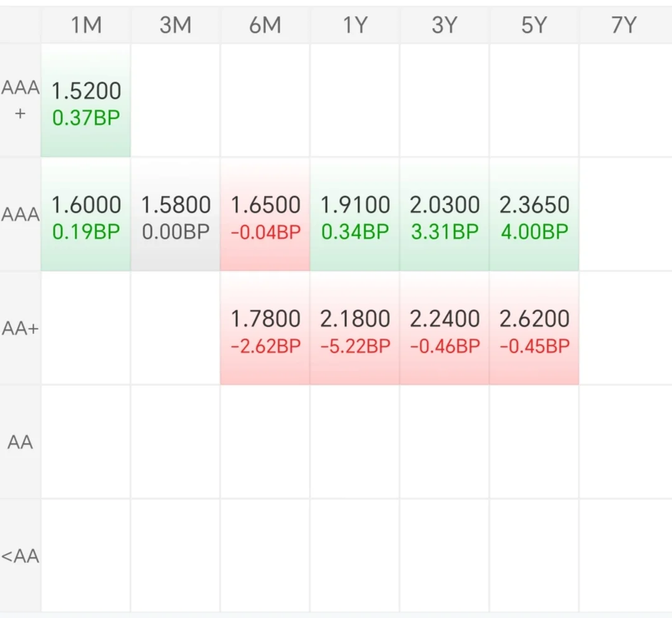Viewport: 672px width, 618px height.
Task: Click the 6M column header
Action: click(265, 26)
